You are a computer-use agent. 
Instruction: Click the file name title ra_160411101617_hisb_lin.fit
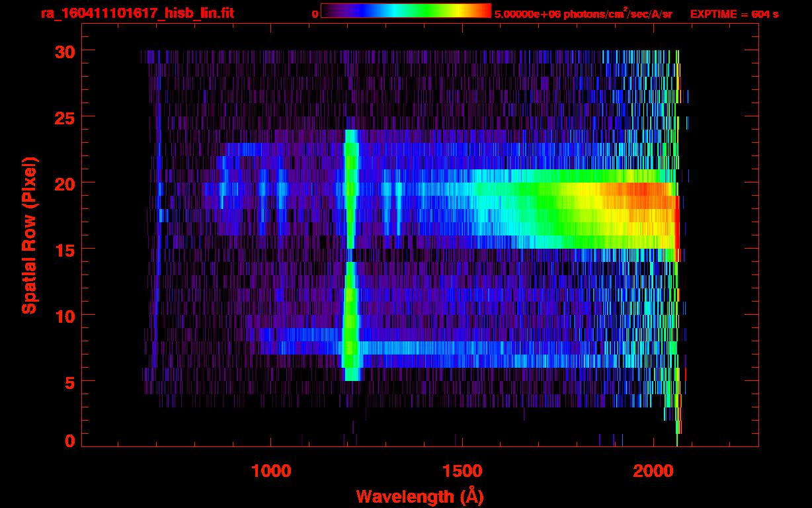pyautogui.click(x=137, y=13)
